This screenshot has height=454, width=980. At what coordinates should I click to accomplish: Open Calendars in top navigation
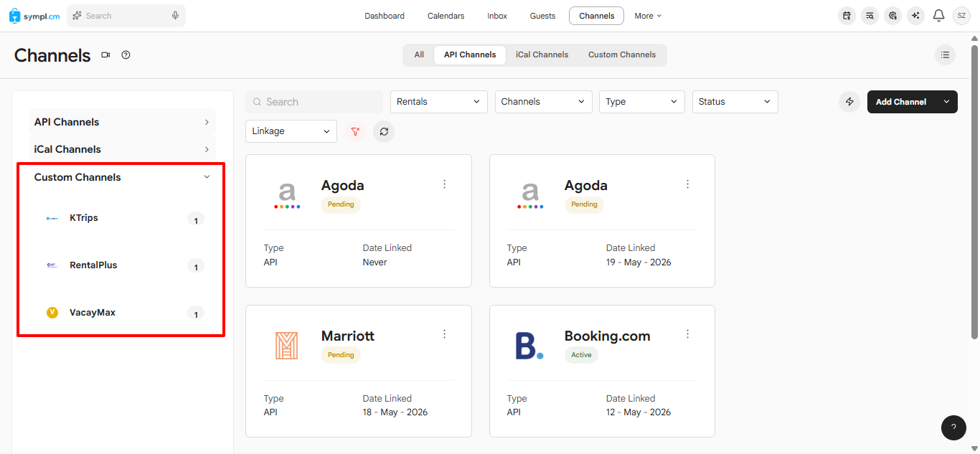[x=446, y=16]
